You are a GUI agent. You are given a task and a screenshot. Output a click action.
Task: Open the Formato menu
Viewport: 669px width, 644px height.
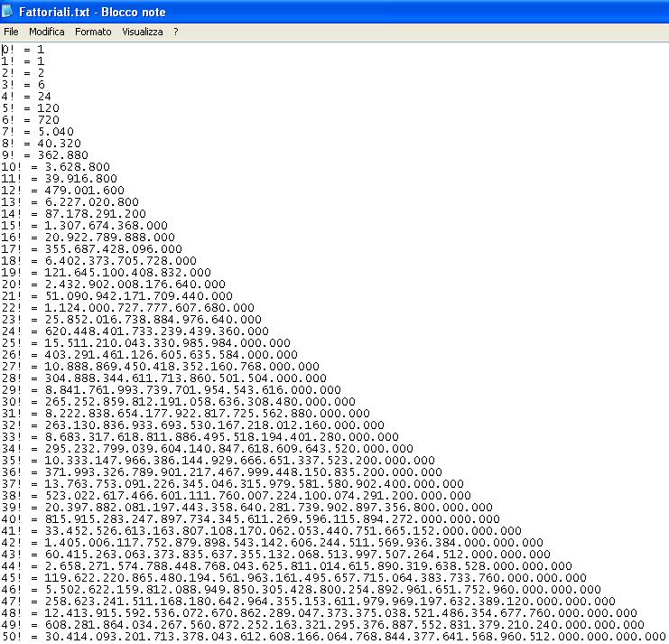(93, 32)
